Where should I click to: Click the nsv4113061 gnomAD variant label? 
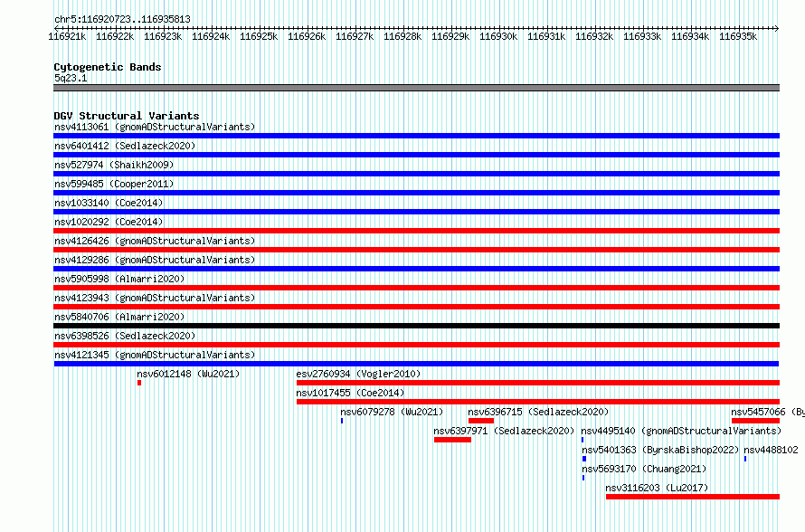(155, 127)
